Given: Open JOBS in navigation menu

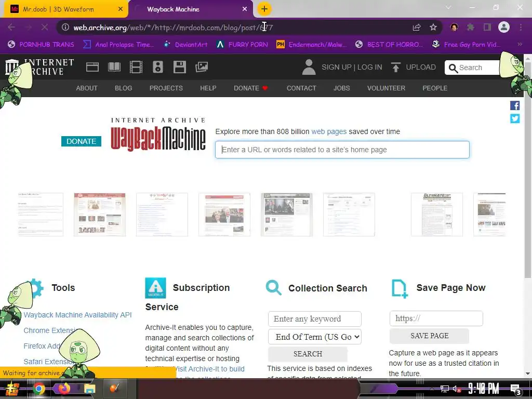Looking at the screenshot, I should pyautogui.click(x=341, y=88).
